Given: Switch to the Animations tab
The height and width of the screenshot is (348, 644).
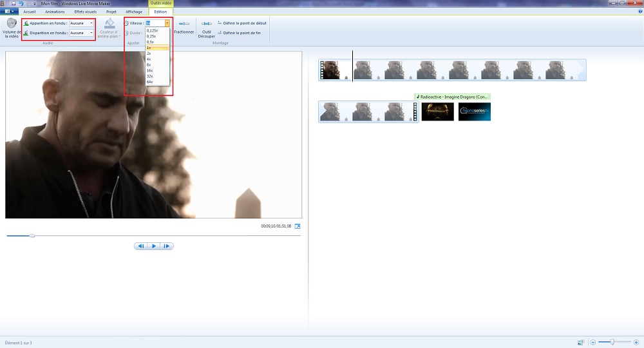Looking at the screenshot, I should (55, 12).
